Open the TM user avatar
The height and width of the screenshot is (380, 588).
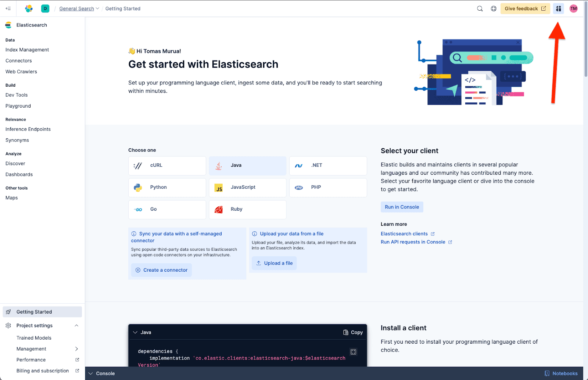click(x=573, y=8)
